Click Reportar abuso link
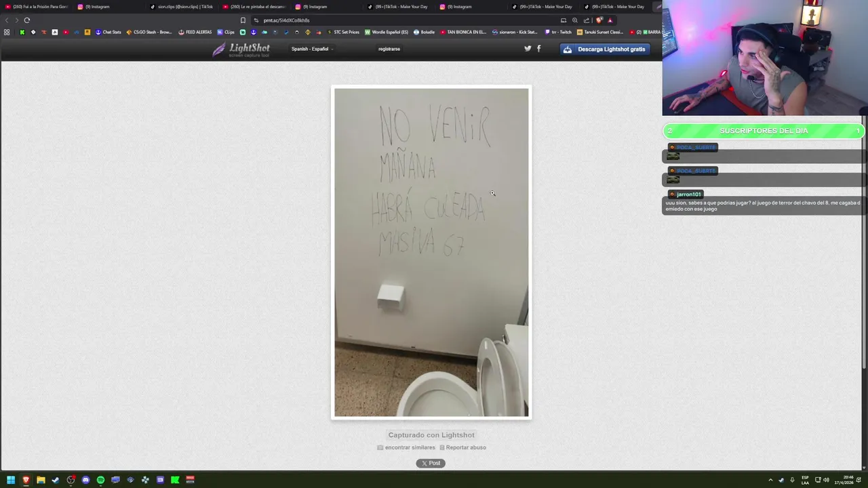868x488 pixels. pos(462,447)
